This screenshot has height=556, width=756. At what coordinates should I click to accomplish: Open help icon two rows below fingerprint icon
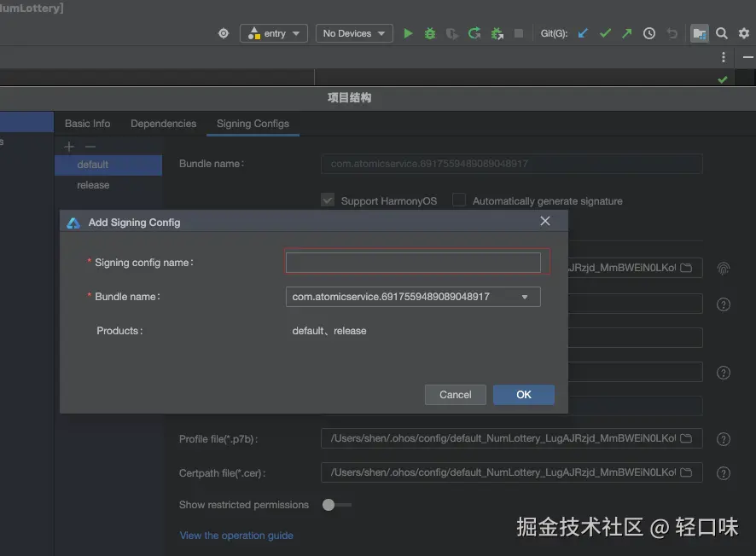[x=724, y=373]
